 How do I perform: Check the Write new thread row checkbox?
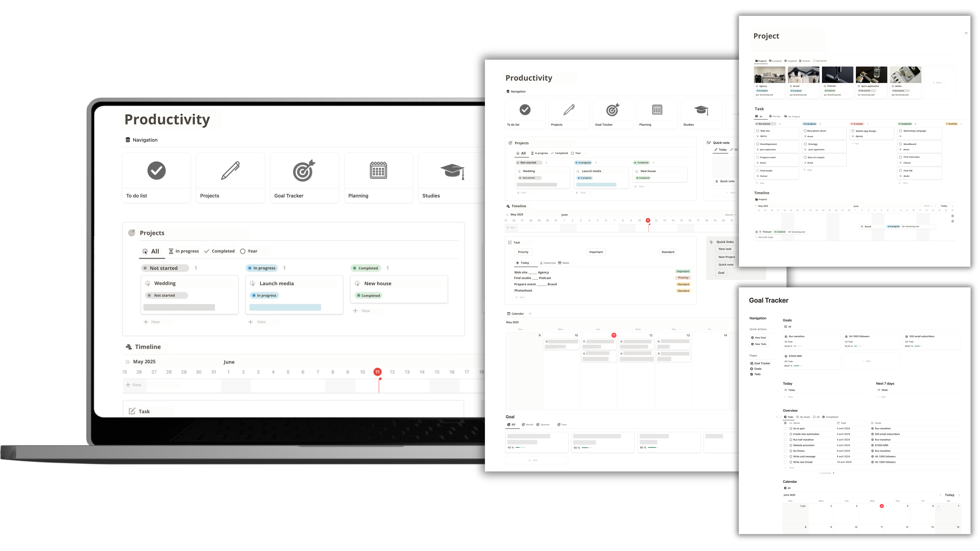coord(785,462)
